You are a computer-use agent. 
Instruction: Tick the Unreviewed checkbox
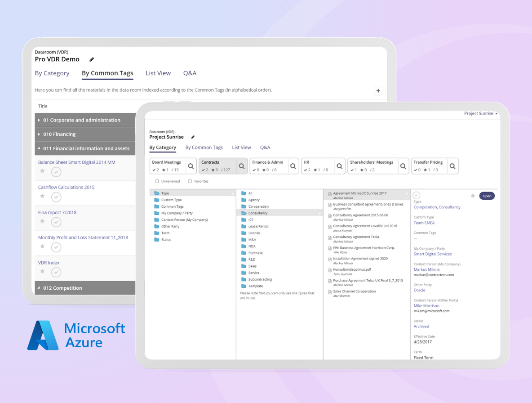[x=157, y=181]
